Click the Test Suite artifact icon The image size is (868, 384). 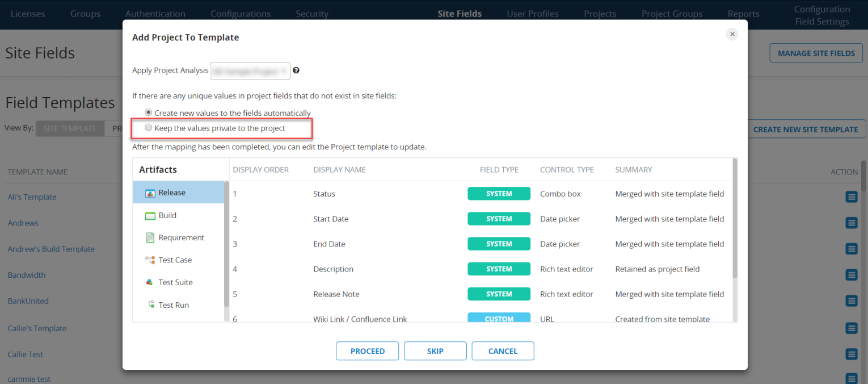[150, 282]
